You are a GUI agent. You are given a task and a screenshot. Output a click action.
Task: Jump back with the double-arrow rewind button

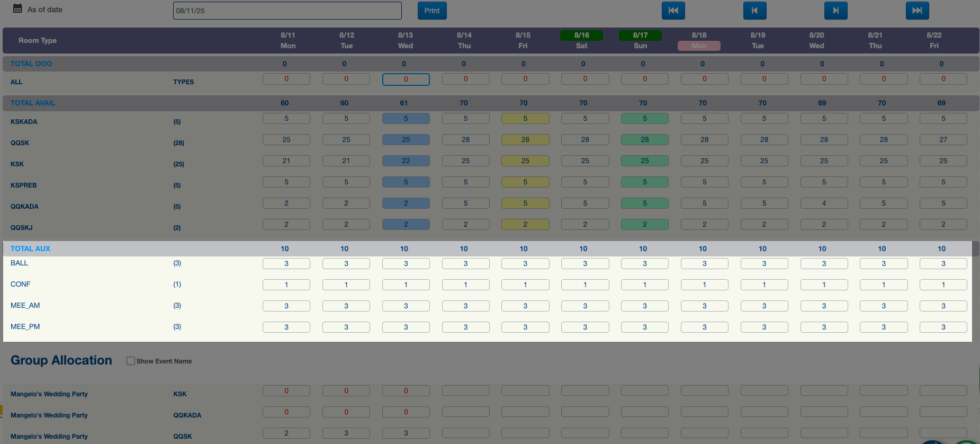coord(673,11)
